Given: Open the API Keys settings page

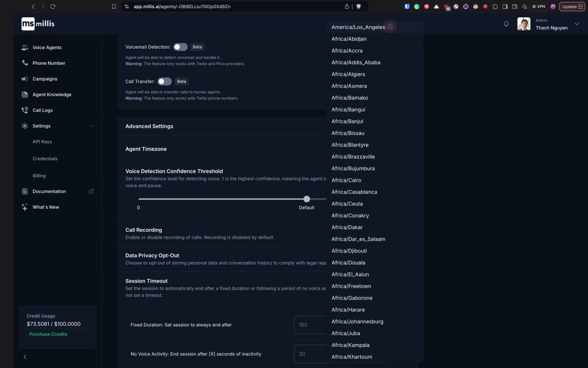Looking at the screenshot, I should [42, 141].
